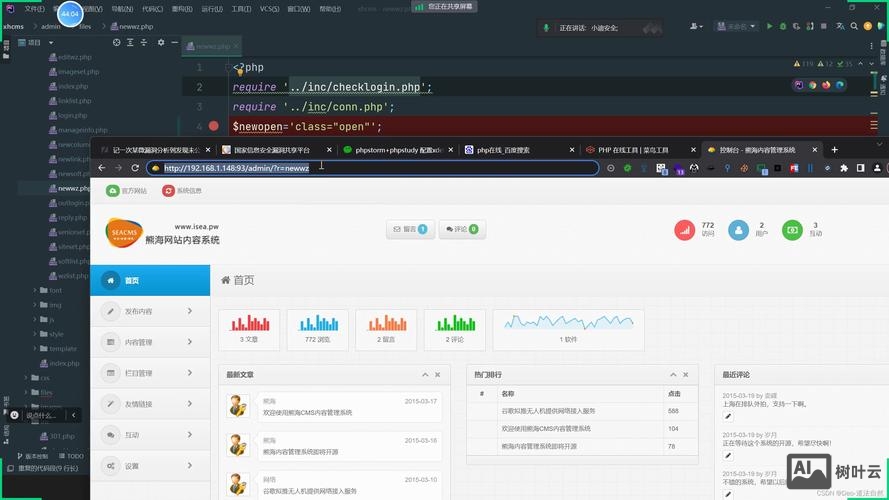Expand 栏目管理 sidebar menu
This screenshot has height=500, width=889.
150,373
